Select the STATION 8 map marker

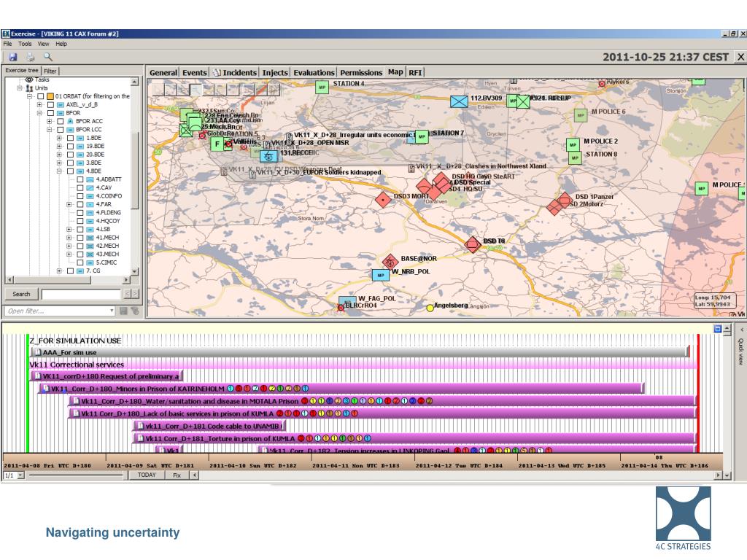coord(575,158)
